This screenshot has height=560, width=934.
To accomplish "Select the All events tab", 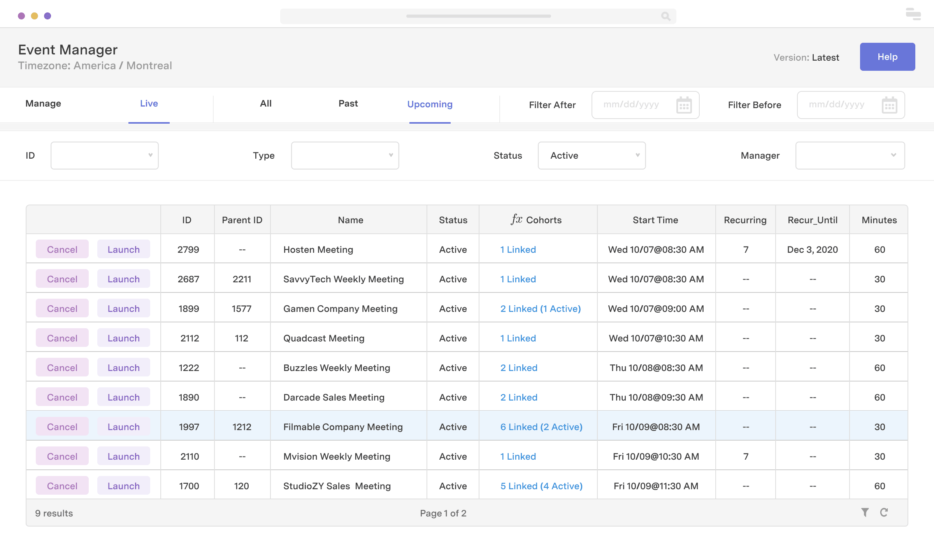I will [266, 103].
